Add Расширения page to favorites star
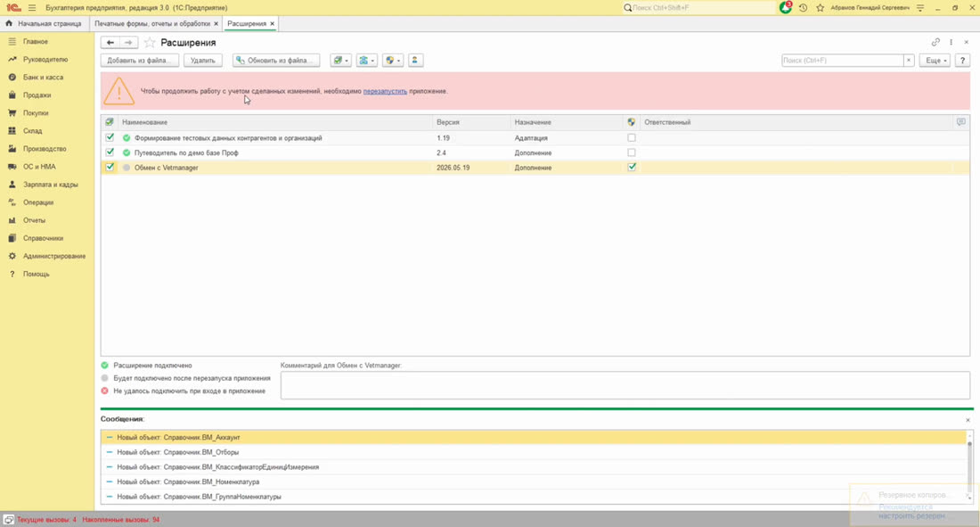 150,43
